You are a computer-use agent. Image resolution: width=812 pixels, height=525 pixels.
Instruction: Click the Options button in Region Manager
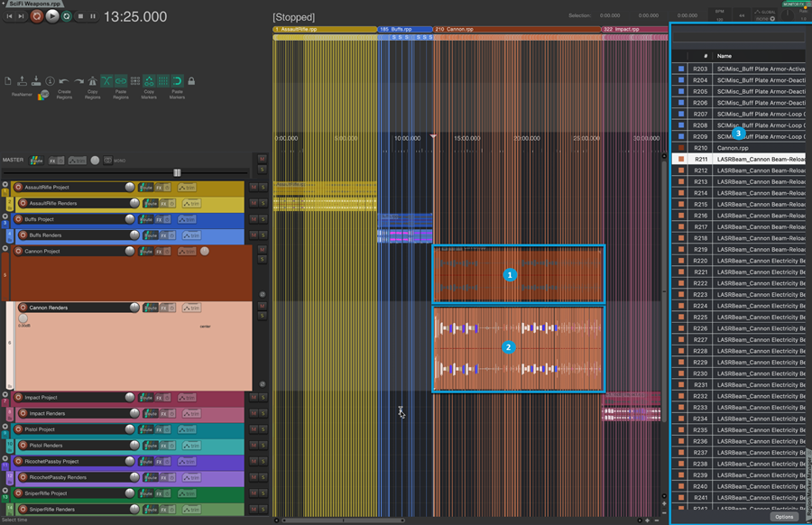click(783, 517)
